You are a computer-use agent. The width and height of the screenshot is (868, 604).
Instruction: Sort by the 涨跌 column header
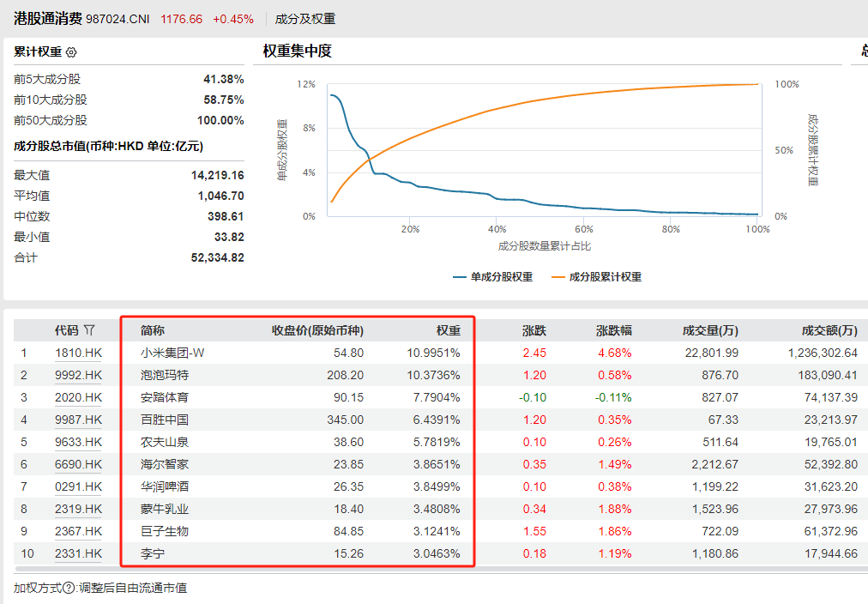coord(534,330)
